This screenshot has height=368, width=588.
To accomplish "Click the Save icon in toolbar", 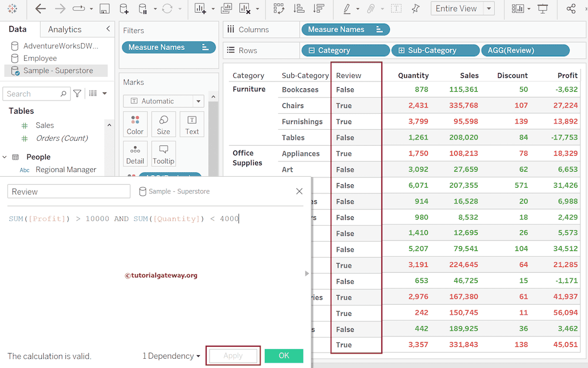I will coord(105,9).
